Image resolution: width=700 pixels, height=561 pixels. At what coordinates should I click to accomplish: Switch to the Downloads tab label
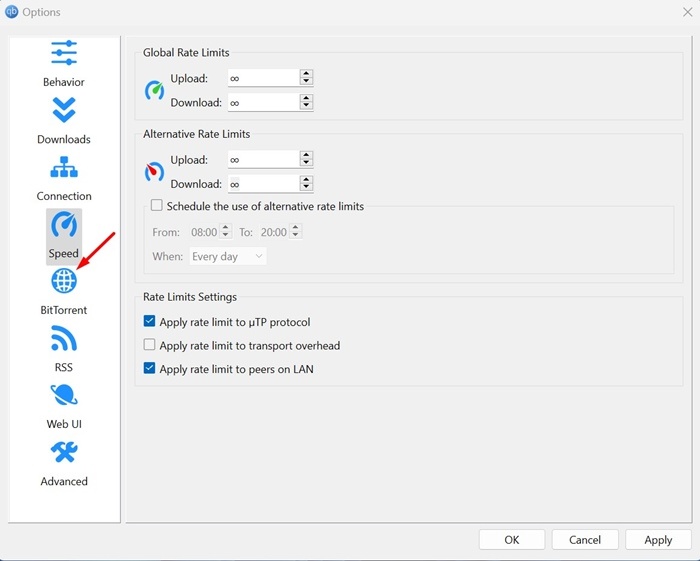click(x=64, y=139)
